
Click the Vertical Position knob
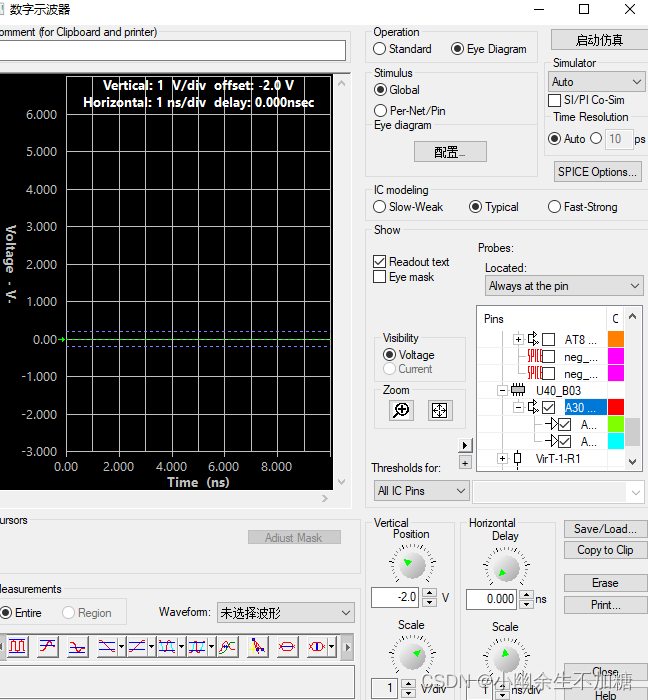(412, 564)
